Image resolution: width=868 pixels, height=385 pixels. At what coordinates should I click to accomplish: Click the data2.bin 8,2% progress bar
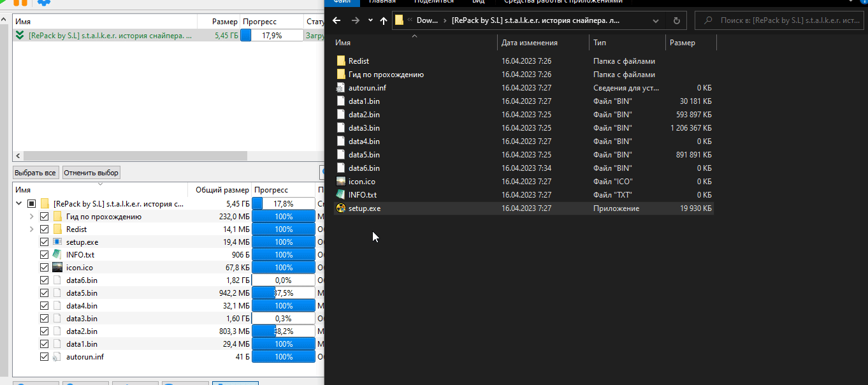click(284, 331)
